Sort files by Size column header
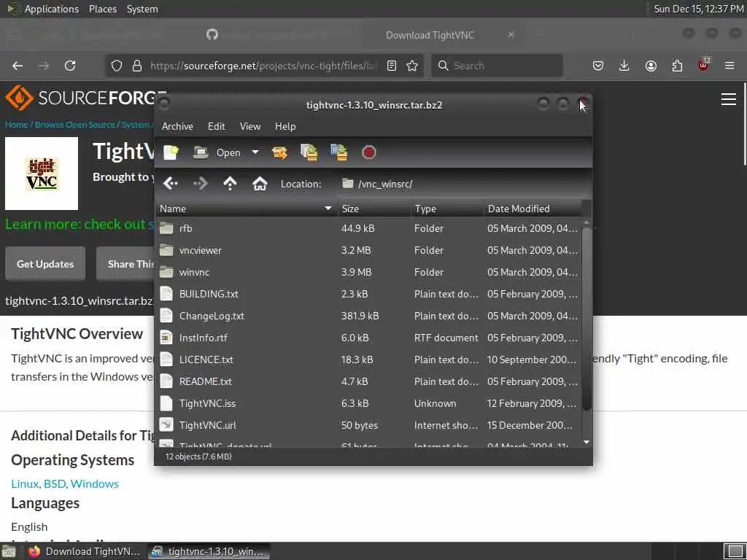 [374, 209]
